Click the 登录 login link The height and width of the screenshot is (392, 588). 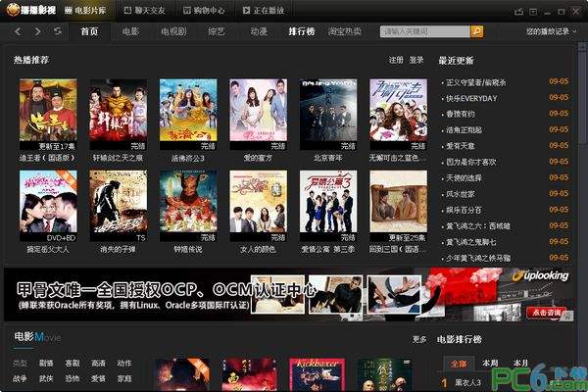[x=416, y=60]
